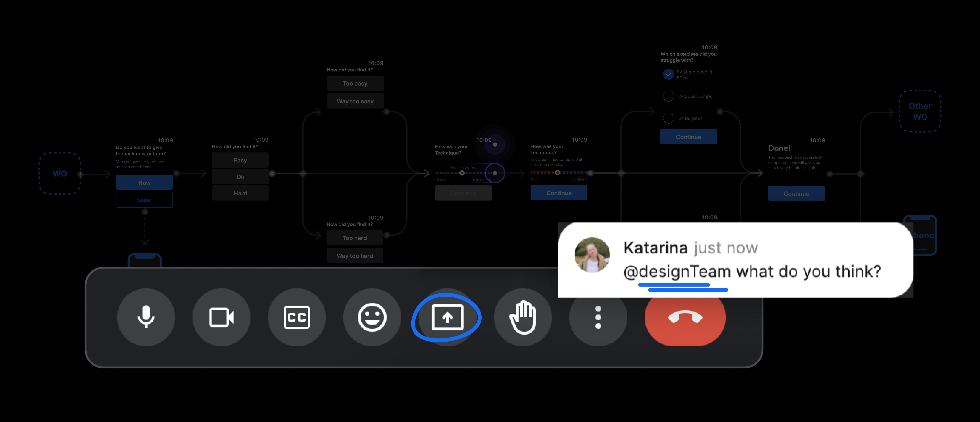Viewport: 980px width, 422px height.
Task: Click the @designTeam mention in the message
Action: tap(677, 271)
